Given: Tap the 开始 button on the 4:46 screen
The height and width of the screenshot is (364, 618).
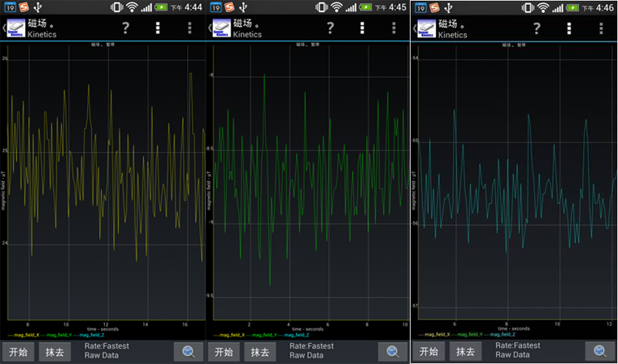Looking at the screenshot, I should click(x=429, y=351).
